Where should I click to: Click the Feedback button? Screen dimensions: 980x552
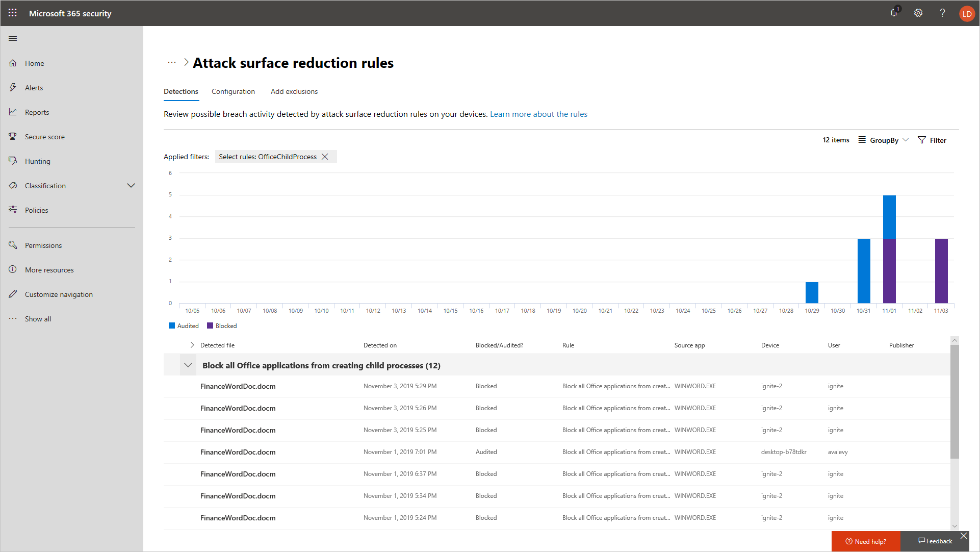(x=935, y=541)
